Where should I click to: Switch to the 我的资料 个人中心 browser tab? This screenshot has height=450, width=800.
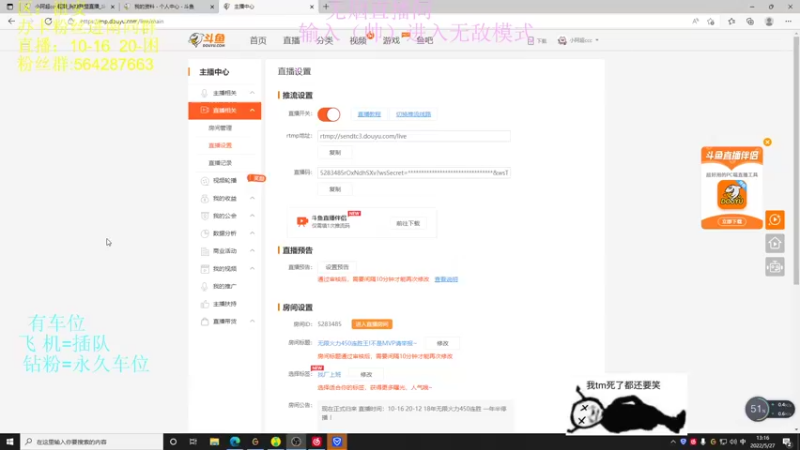168,7
